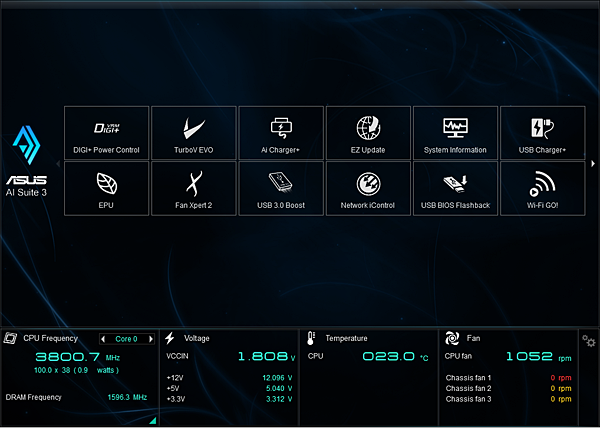
Task: Select previous CPU core with left arrow
Action: (103, 339)
